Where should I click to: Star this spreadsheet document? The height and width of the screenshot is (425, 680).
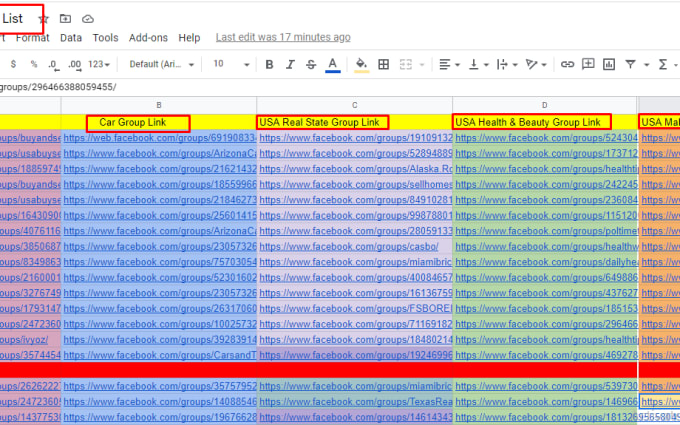point(44,19)
